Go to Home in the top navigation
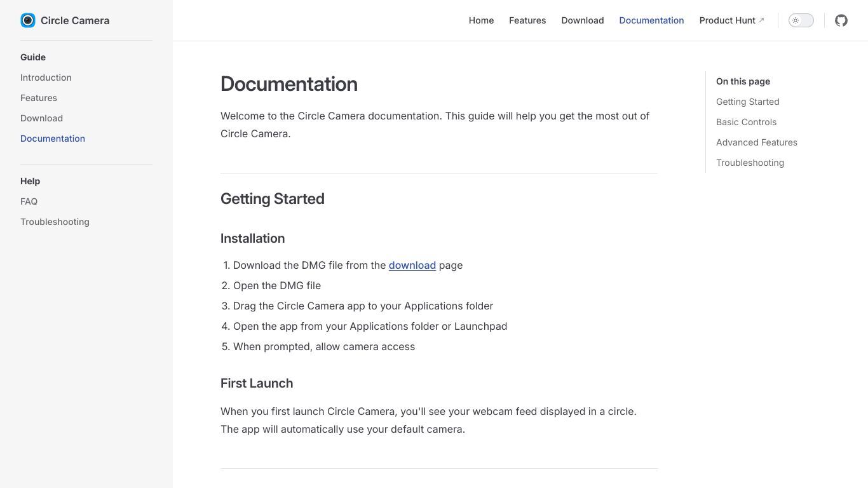The image size is (868, 488). tap(481, 20)
